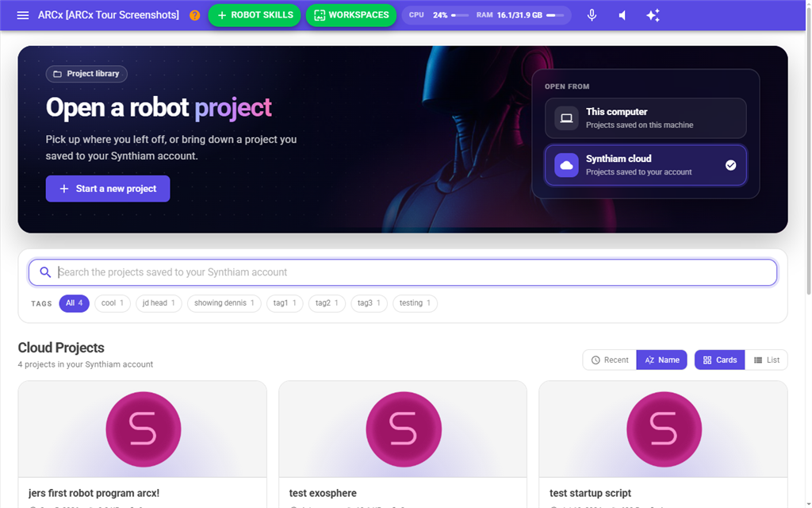Filter by the jd head tag
Viewport: 812px width, 508px height.
pos(159,303)
